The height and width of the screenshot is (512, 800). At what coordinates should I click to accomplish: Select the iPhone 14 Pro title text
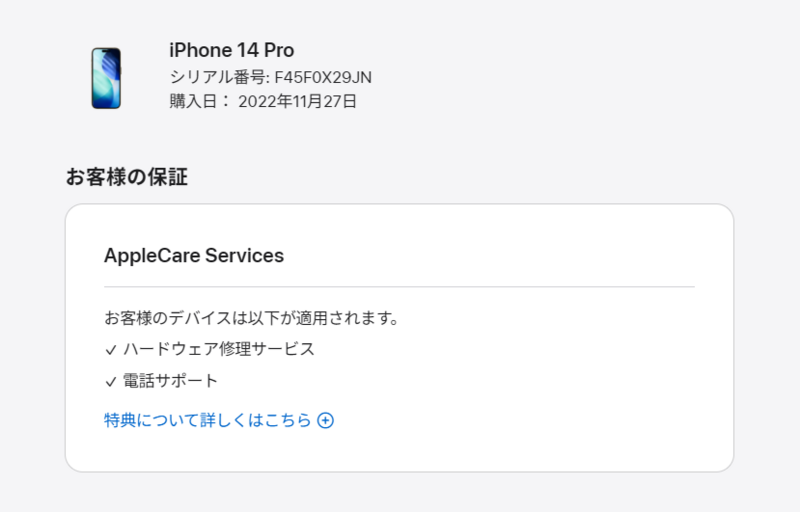pyautogui.click(x=232, y=50)
